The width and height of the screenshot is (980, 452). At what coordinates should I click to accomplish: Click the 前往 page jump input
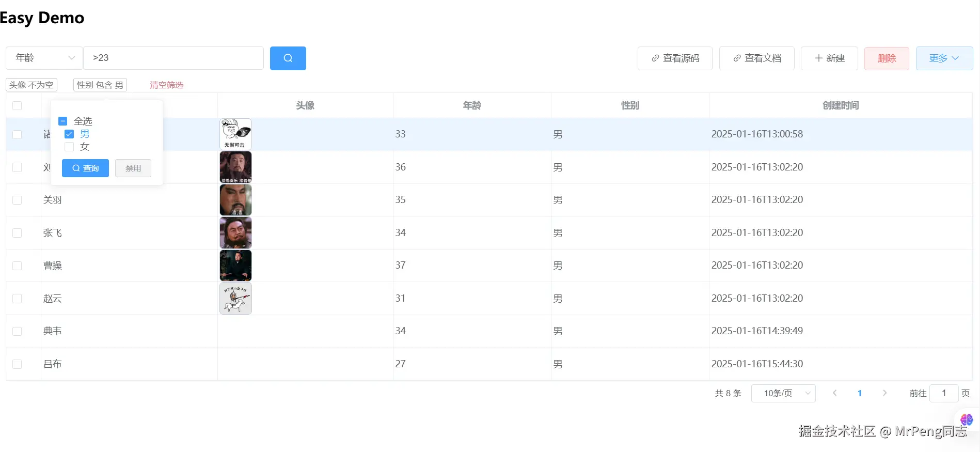coord(944,393)
